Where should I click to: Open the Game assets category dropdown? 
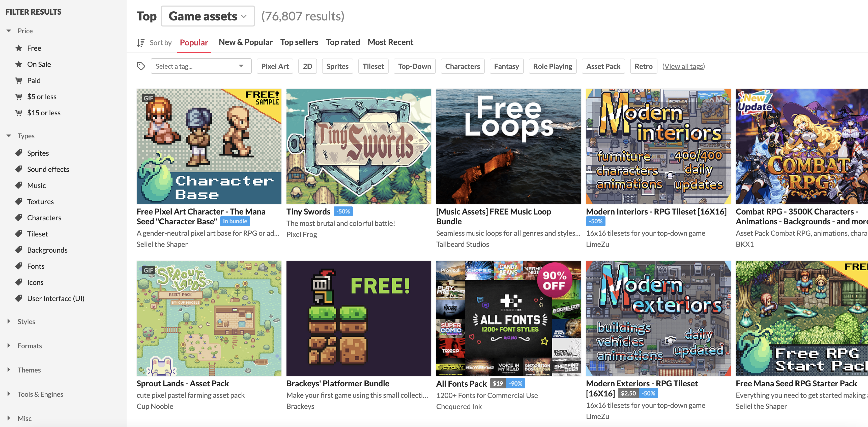coord(208,16)
